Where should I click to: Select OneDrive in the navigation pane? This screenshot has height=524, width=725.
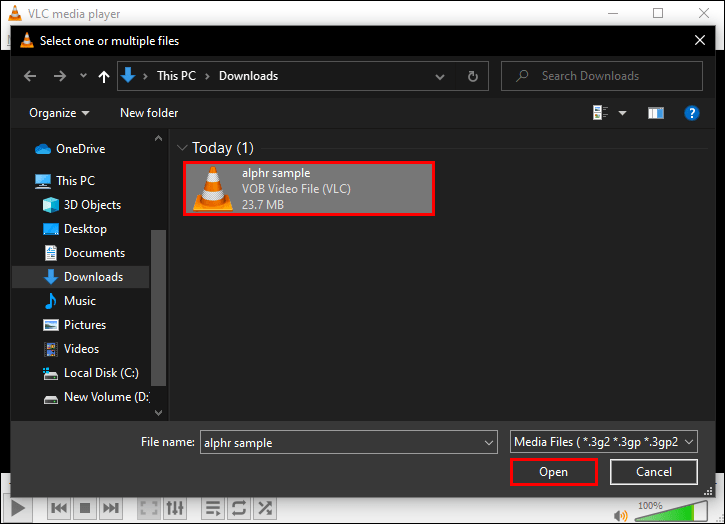[x=70, y=149]
